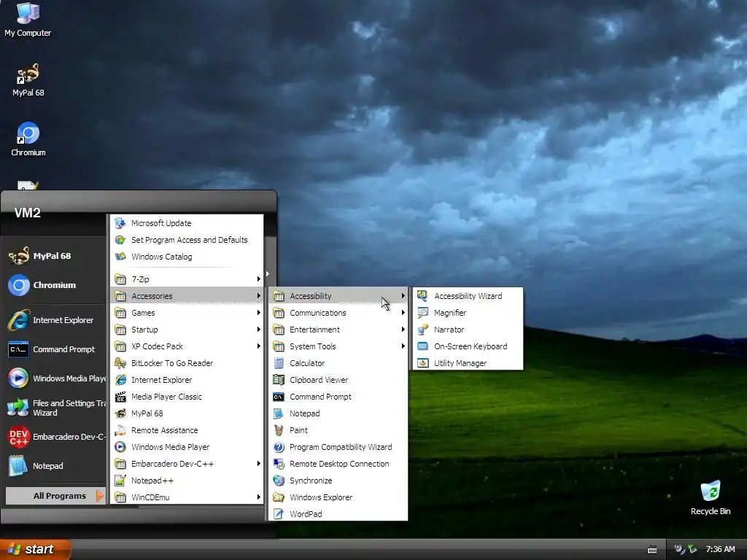Open Remote Assistance program entry
The height and width of the screenshot is (560, 747).
click(187, 430)
